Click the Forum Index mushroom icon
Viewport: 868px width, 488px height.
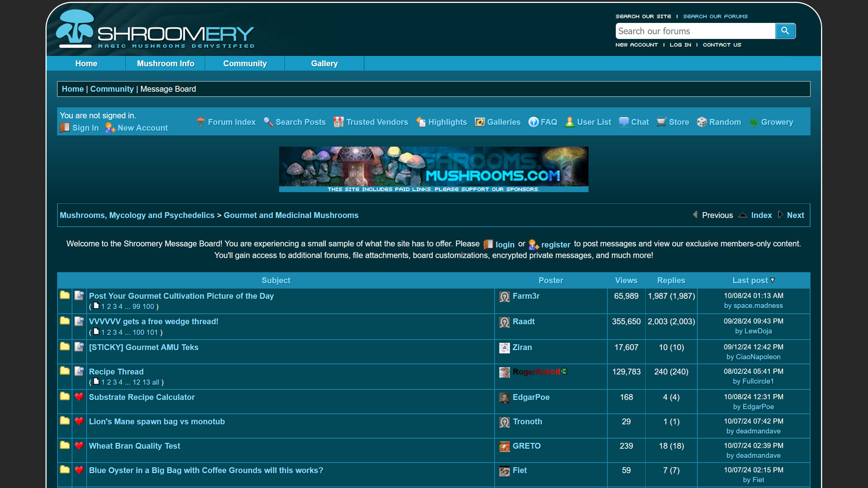pyautogui.click(x=201, y=122)
